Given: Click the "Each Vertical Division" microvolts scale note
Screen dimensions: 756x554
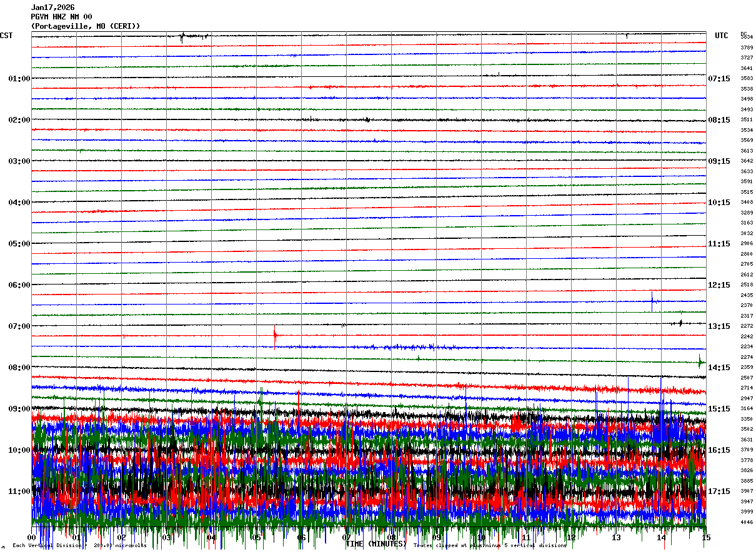Looking at the screenshot, I should 79,546.
